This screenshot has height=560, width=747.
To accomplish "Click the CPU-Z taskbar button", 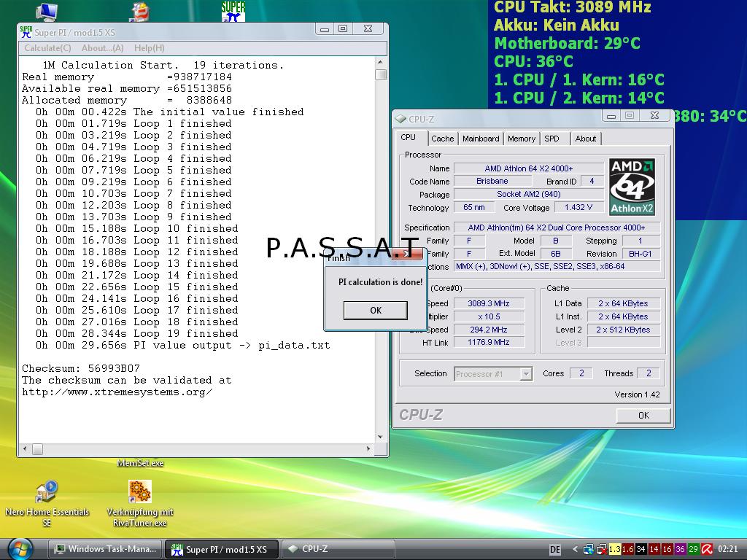I will (x=338, y=549).
